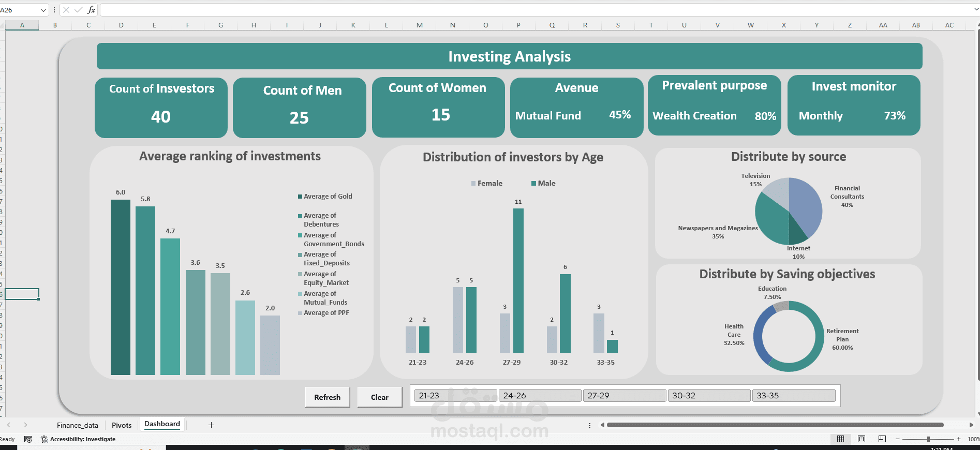The image size is (980, 450).
Task: Add a new sheet with plus icon
Action: [211, 425]
